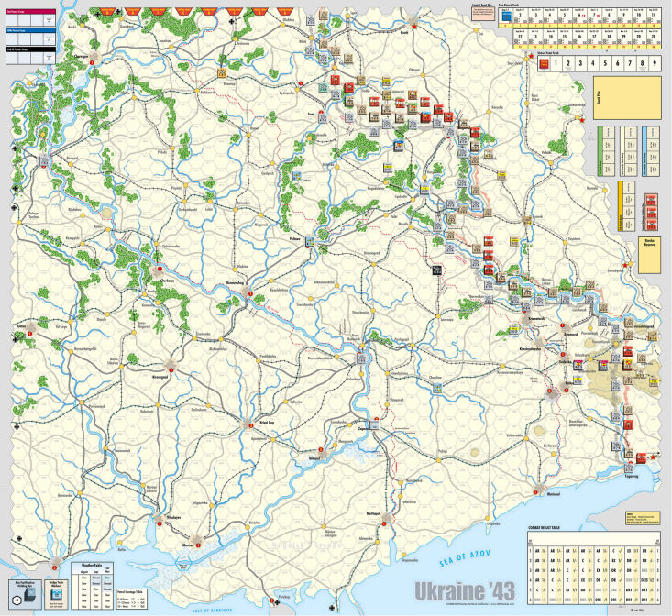Image resolution: width=672 pixels, height=616 pixels.
Task: Select the light blue counter west of Akhtyrka forest
Action: (x=296, y=176)
